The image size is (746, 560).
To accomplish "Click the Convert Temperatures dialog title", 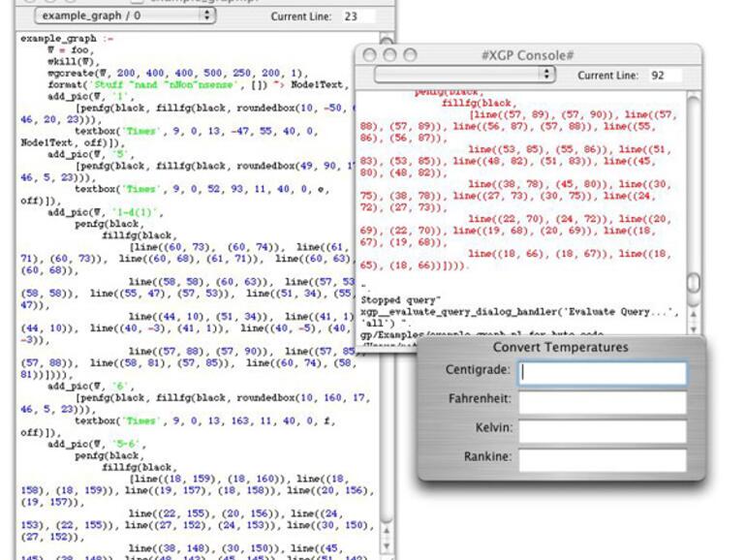I will 560,347.
